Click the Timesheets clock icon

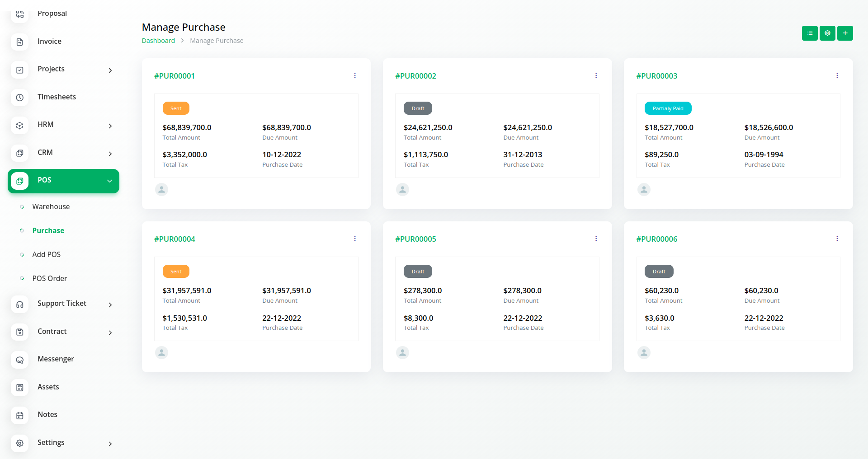(20, 97)
